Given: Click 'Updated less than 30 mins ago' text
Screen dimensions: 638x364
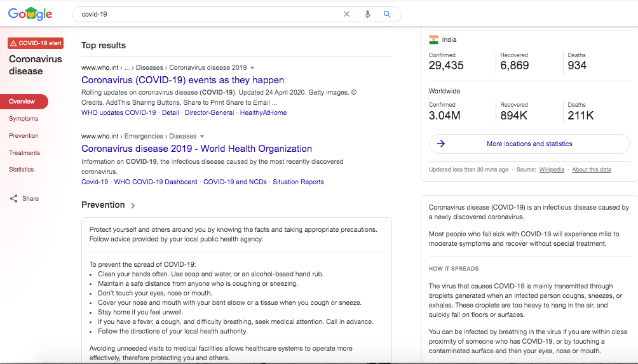Looking at the screenshot, I should [x=468, y=170].
